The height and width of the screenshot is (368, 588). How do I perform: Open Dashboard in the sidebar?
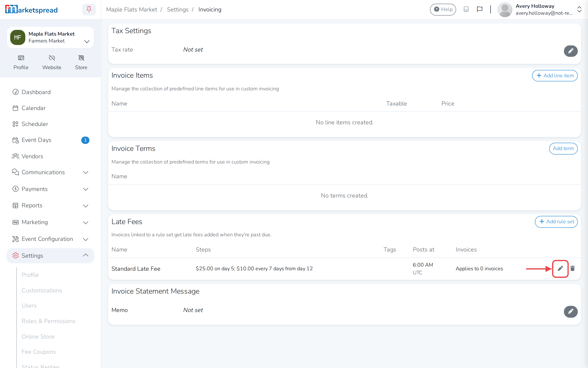(x=50, y=92)
